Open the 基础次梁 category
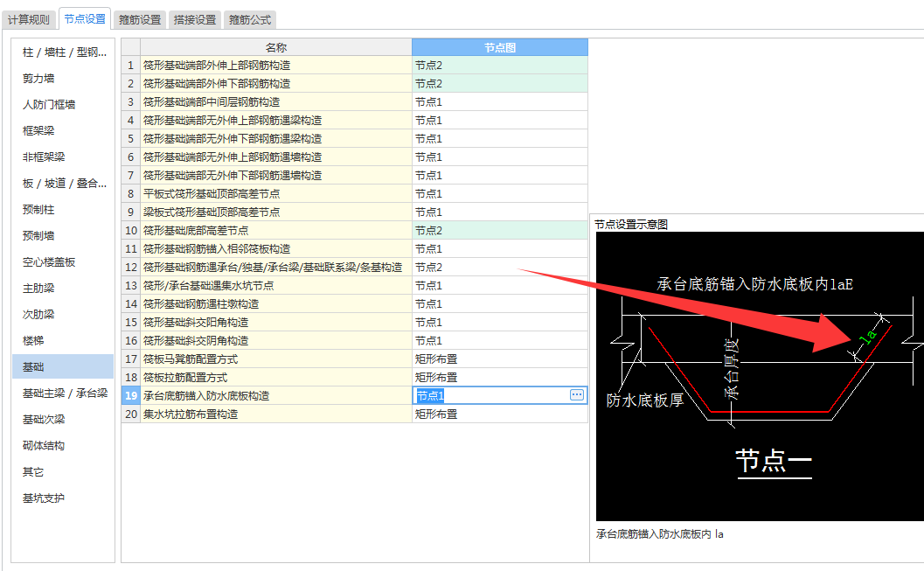Viewport: 924px width, 571px height. coord(64,419)
